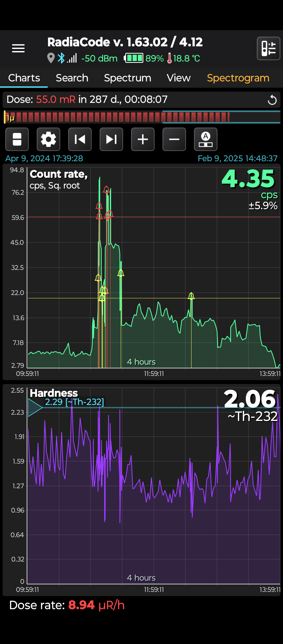The height and width of the screenshot is (644, 283).
Task: Click the red dose timeline bar
Action: 117,117
